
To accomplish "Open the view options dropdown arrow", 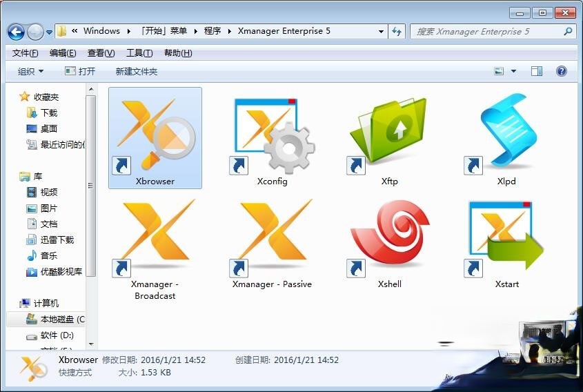I will (513, 71).
